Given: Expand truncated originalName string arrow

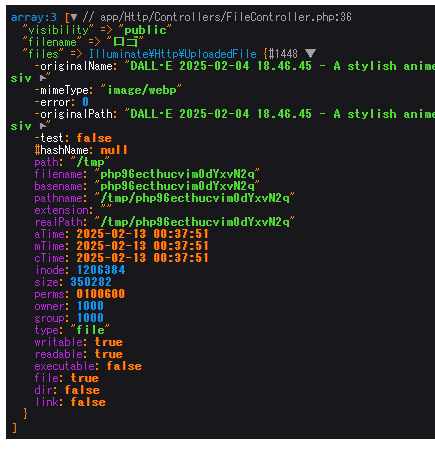Looking at the screenshot, I should click(42, 78).
